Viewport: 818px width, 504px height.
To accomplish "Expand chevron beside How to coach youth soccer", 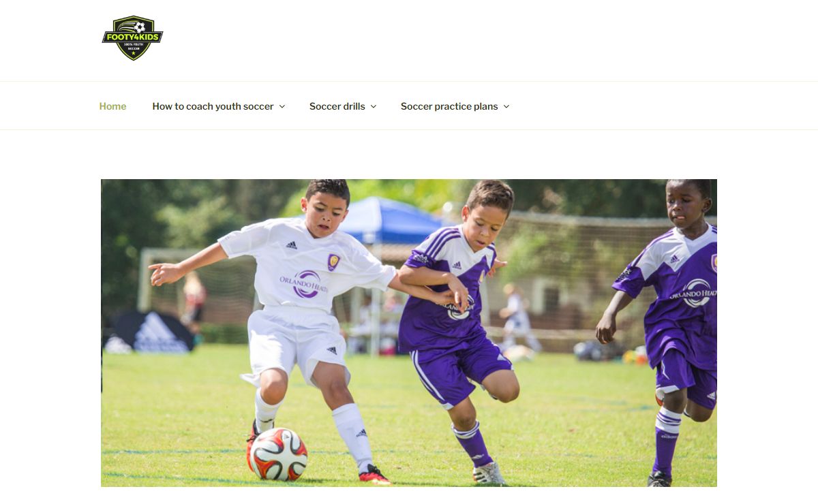I will tap(282, 107).
